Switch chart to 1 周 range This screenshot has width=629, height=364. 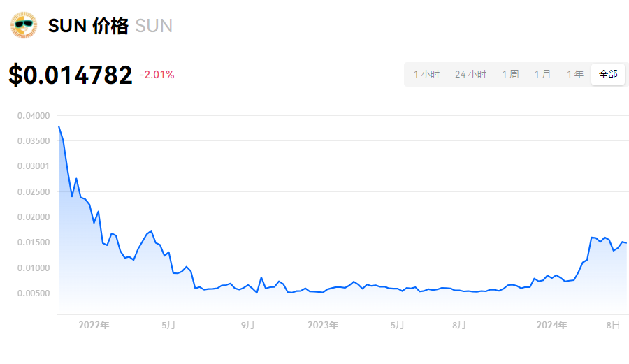point(510,75)
